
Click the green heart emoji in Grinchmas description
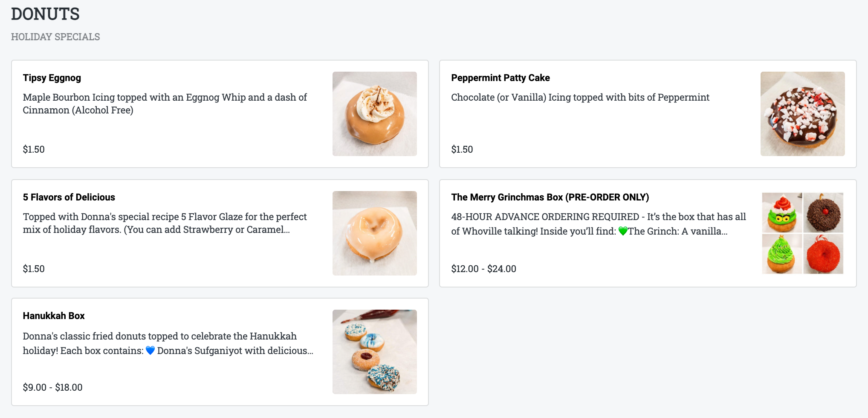(x=623, y=231)
